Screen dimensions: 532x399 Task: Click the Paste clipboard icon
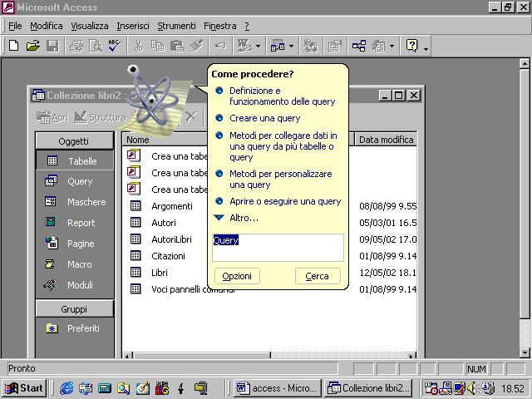tap(177, 46)
